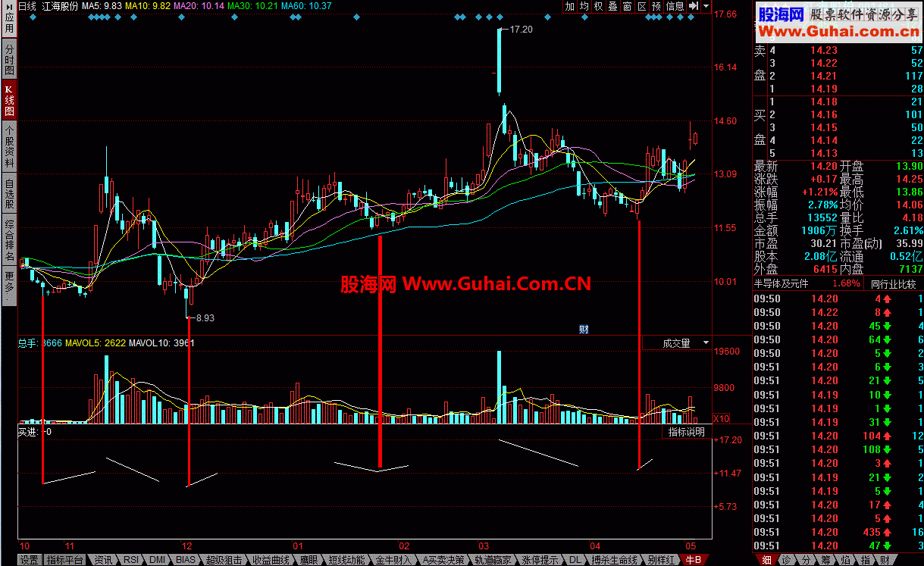Open 自选股 sidebar tab
The width and height of the screenshot is (924, 566).
[9, 193]
